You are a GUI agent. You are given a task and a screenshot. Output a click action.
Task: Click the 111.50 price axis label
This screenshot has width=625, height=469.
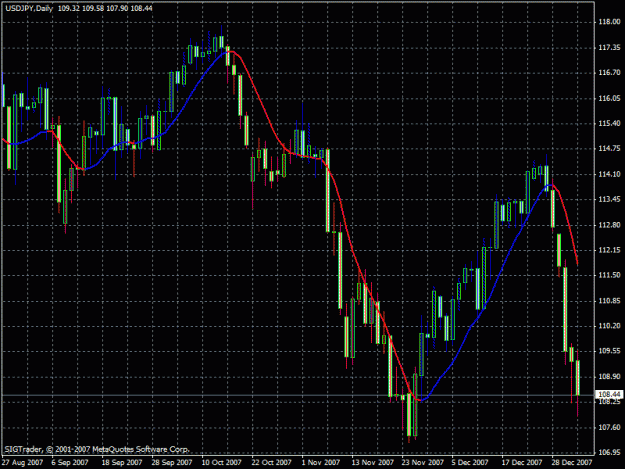pyautogui.click(x=609, y=275)
